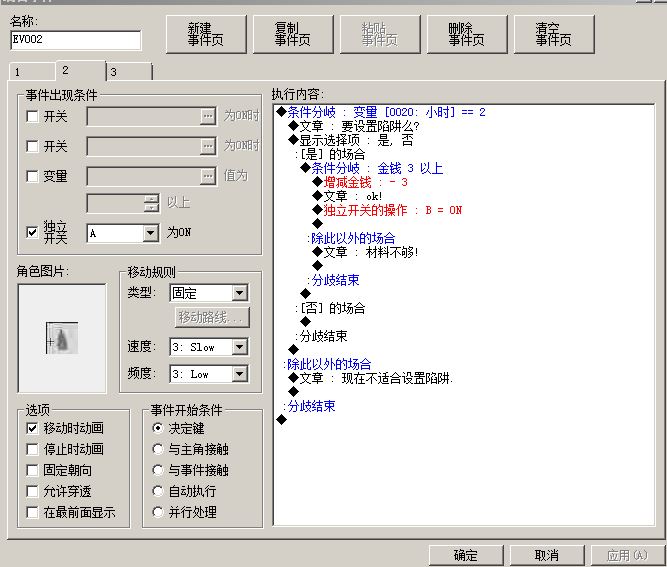667x567 pixels.
Task: Select the 与事件接触 trigger radio button
Action: tap(158, 470)
